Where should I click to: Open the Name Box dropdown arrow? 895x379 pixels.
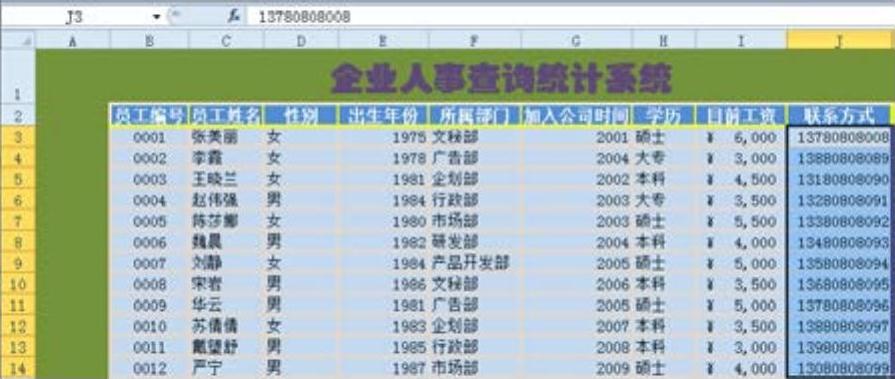point(156,17)
